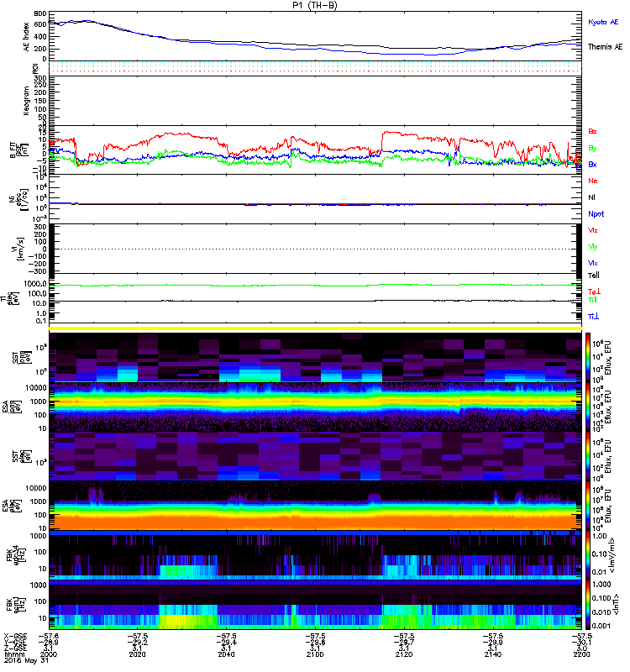Select the 2020 time tick label
630x672 pixels.
coord(137,654)
